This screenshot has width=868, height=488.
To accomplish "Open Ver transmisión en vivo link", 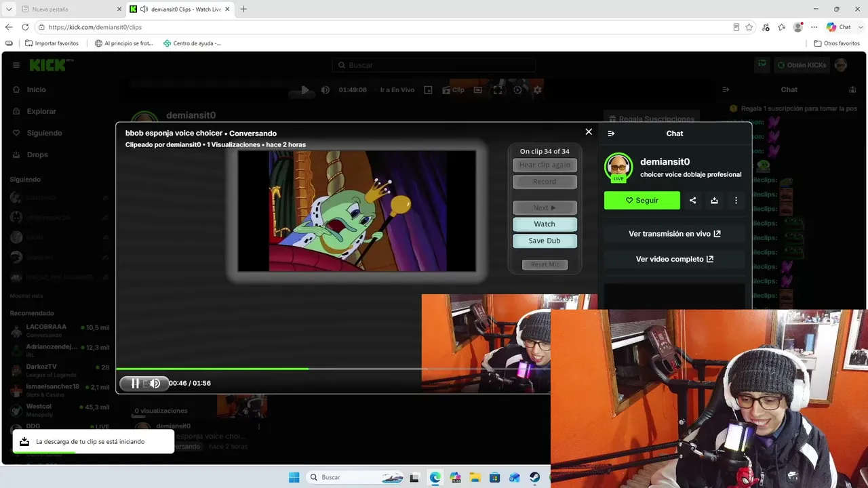I will (x=674, y=234).
